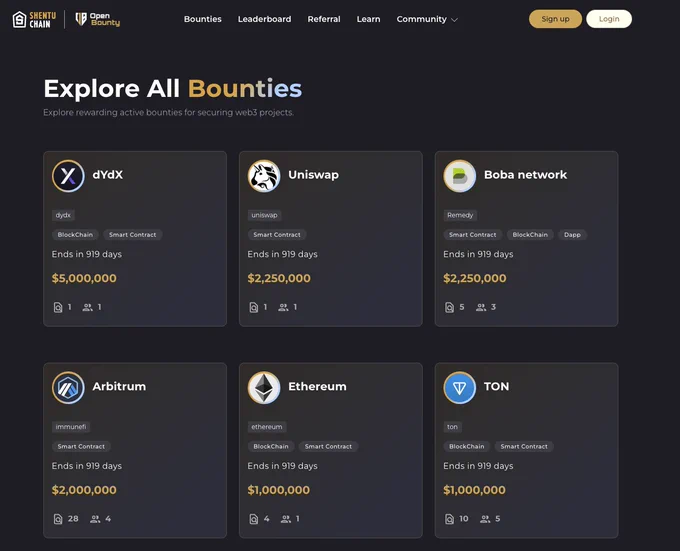Click the $5,000,000 reward amount

84,278
